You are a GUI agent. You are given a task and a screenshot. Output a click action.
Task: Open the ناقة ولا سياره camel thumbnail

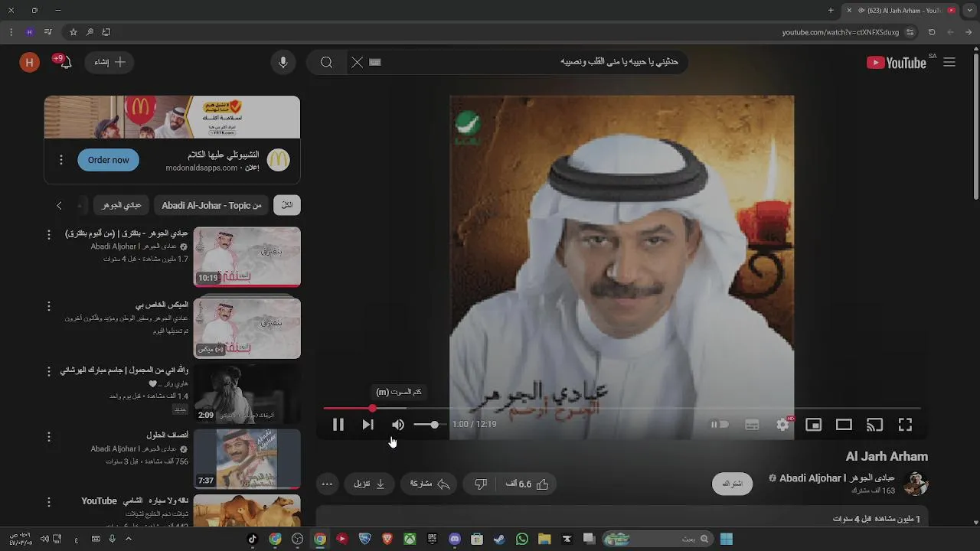pyautogui.click(x=247, y=511)
